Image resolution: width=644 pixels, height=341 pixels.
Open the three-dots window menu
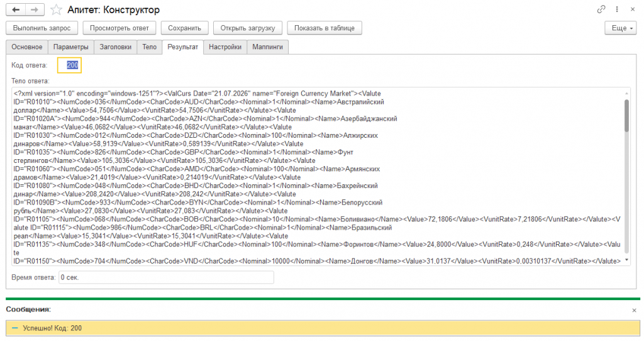(617, 9)
